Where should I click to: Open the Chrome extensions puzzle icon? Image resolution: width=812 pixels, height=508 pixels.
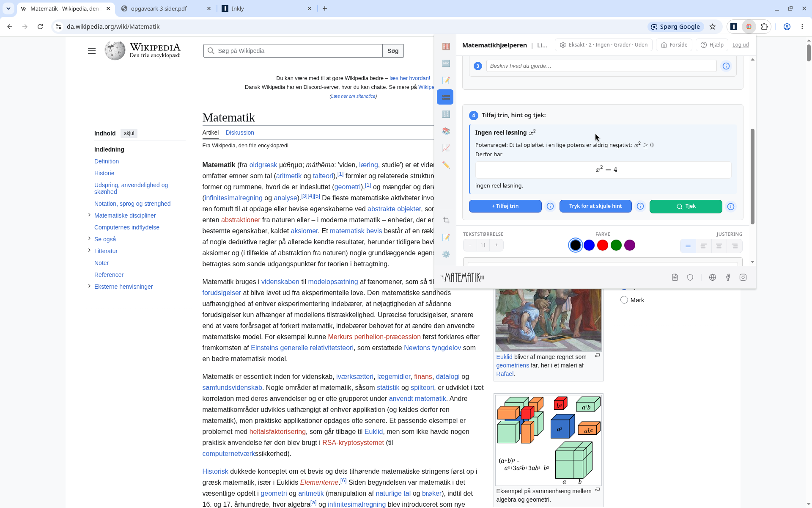(x=764, y=27)
